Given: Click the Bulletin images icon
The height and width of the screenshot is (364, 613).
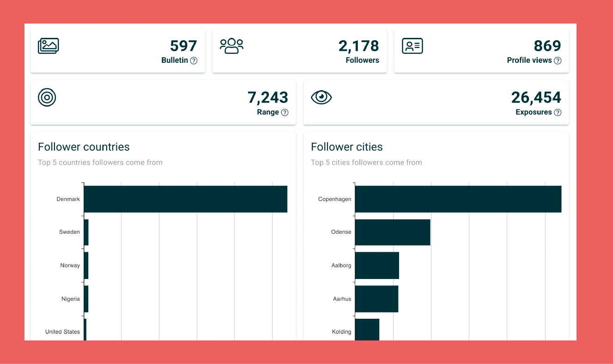Looking at the screenshot, I should click(48, 46).
